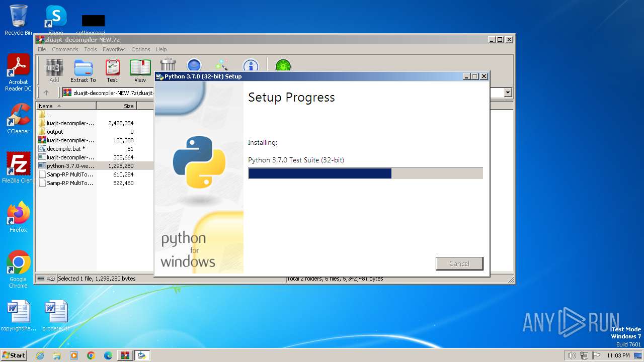The image size is (644, 362).
Task: Open the Recycle Bin desktop icon
Action: pos(18,20)
